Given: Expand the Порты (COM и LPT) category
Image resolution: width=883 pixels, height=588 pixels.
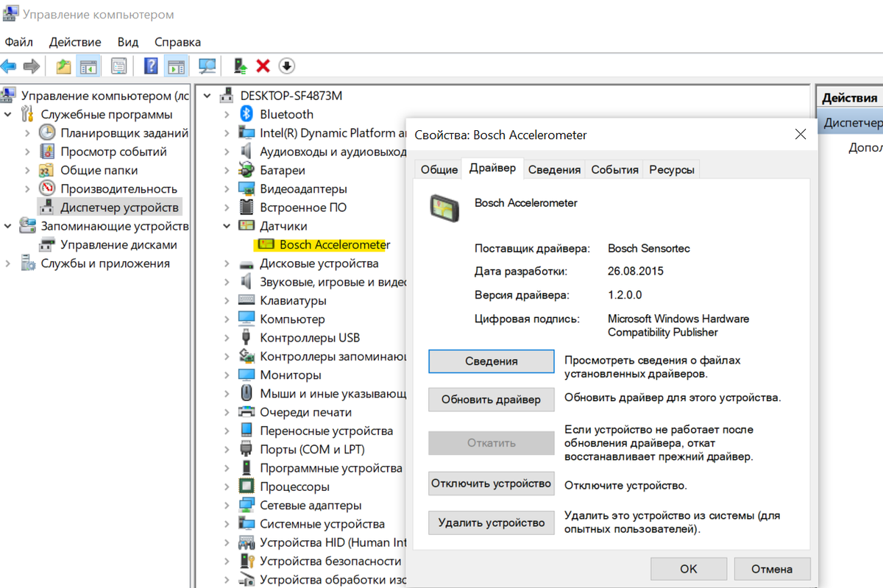Looking at the screenshot, I should (227, 450).
